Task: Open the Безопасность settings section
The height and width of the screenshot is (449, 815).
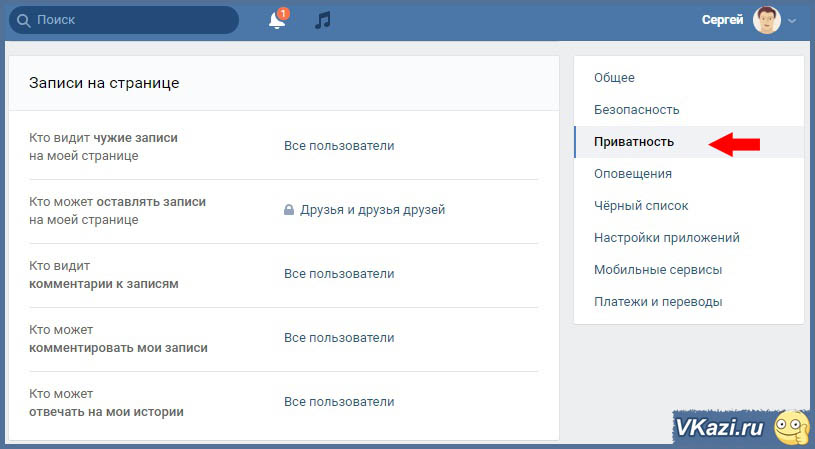Action: click(x=636, y=110)
